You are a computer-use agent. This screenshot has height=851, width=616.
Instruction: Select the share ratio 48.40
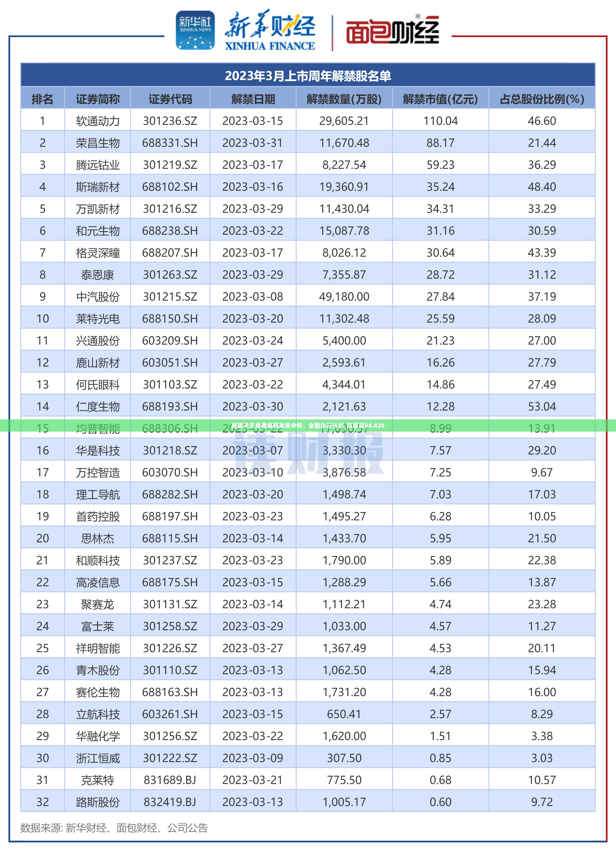pyautogui.click(x=542, y=187)
